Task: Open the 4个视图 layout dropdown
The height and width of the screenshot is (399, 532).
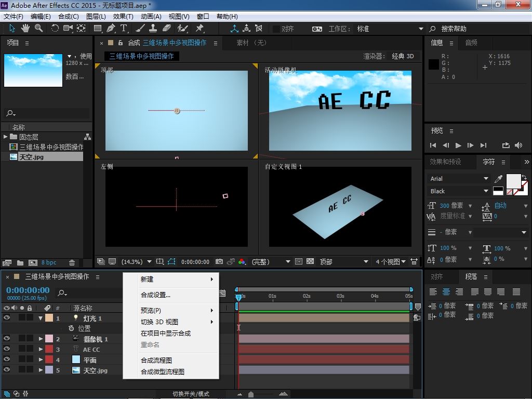Action: pos(391,262)
